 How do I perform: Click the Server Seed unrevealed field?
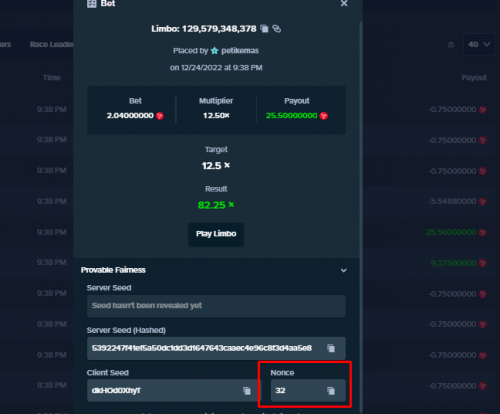tap(216, 306)
